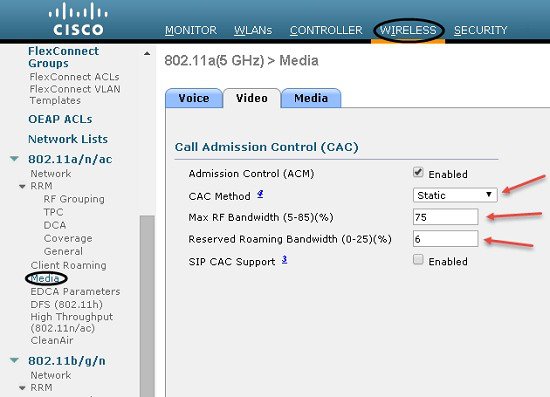This screenshot has width=550, height=397.
Task: Open Client Roaming in sidebar
Action: click(x=68, y=265)
